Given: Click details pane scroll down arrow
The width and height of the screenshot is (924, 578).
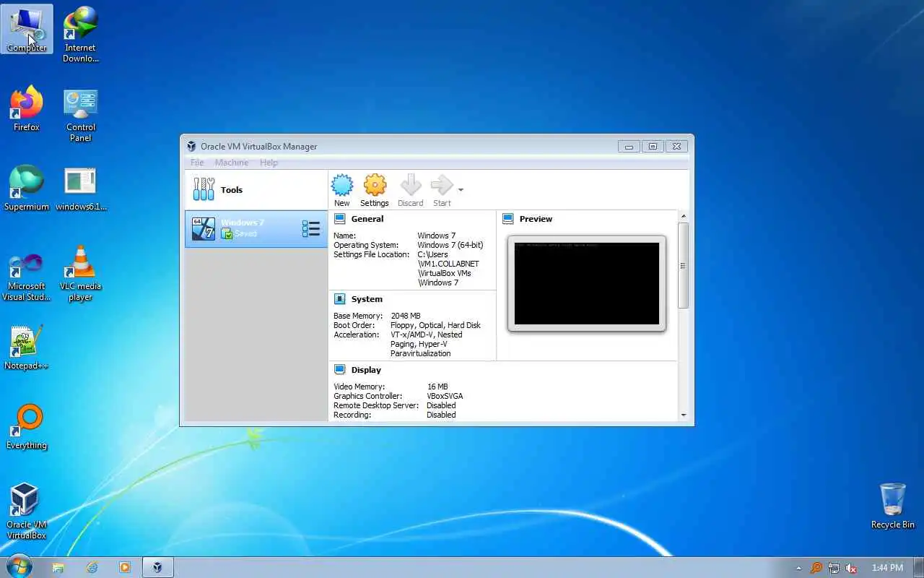Looking at the screenshot, I should click(684, 415).
